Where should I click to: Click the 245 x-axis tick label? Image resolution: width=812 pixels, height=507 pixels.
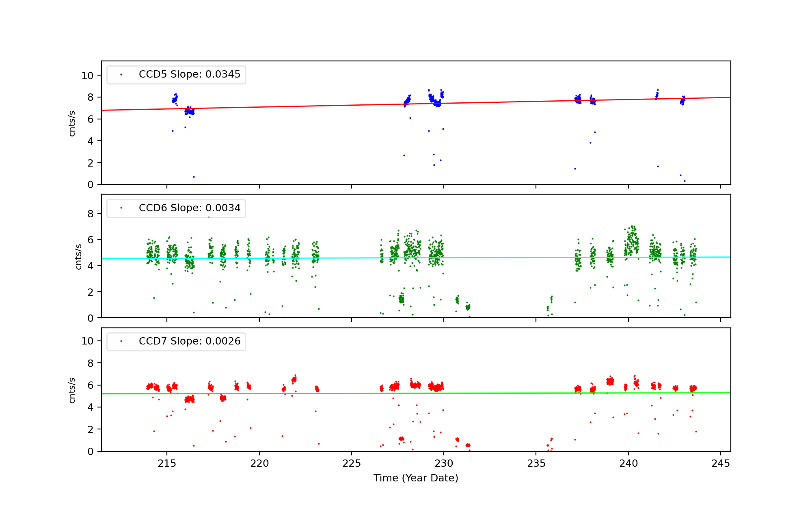click(x=721, y=464)
